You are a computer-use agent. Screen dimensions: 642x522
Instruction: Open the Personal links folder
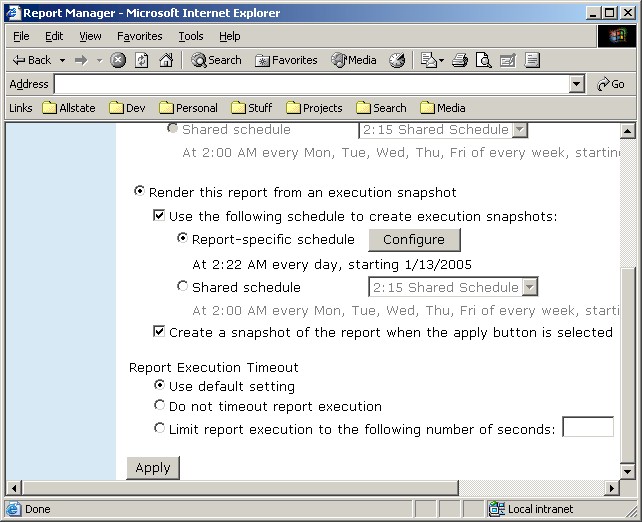click(x=188, y=108)
